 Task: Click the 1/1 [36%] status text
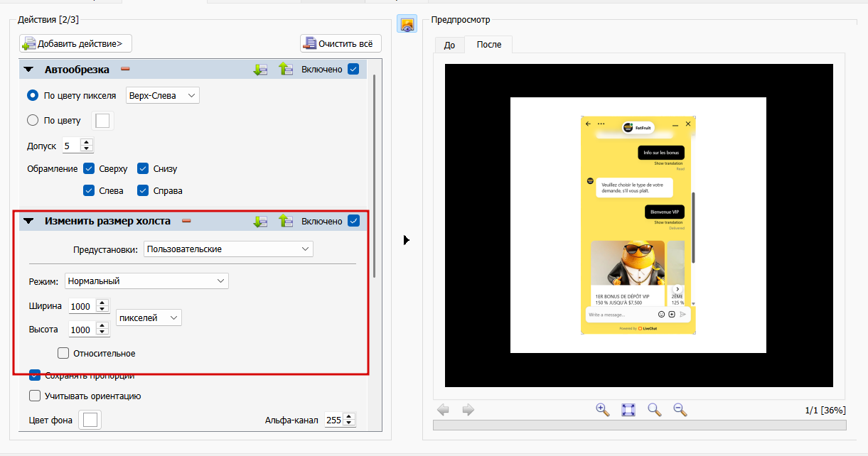(x=825, y=410)
